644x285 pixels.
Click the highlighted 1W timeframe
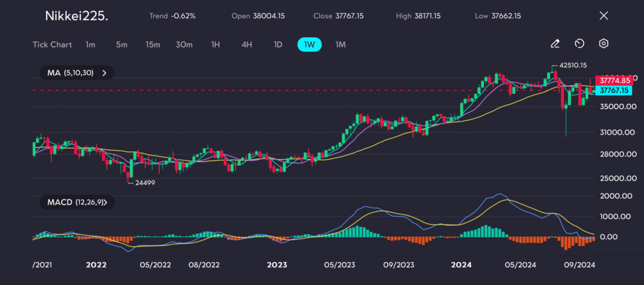point(309,45)
